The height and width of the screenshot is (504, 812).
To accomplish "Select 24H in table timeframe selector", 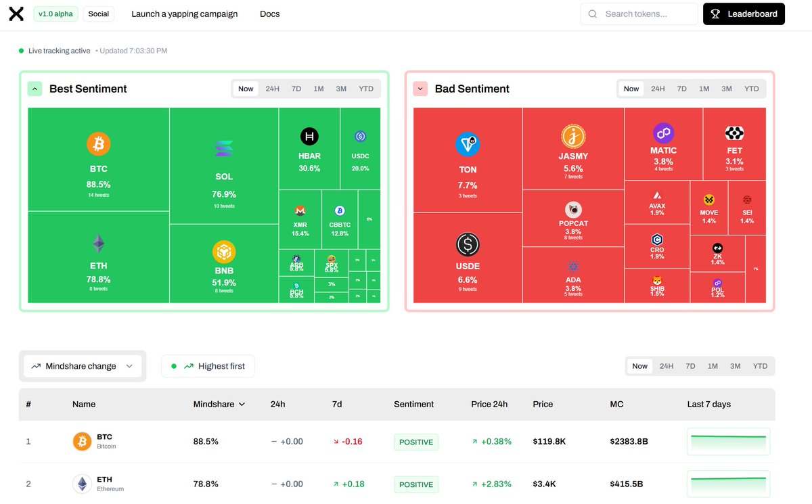I will (667, 366).
